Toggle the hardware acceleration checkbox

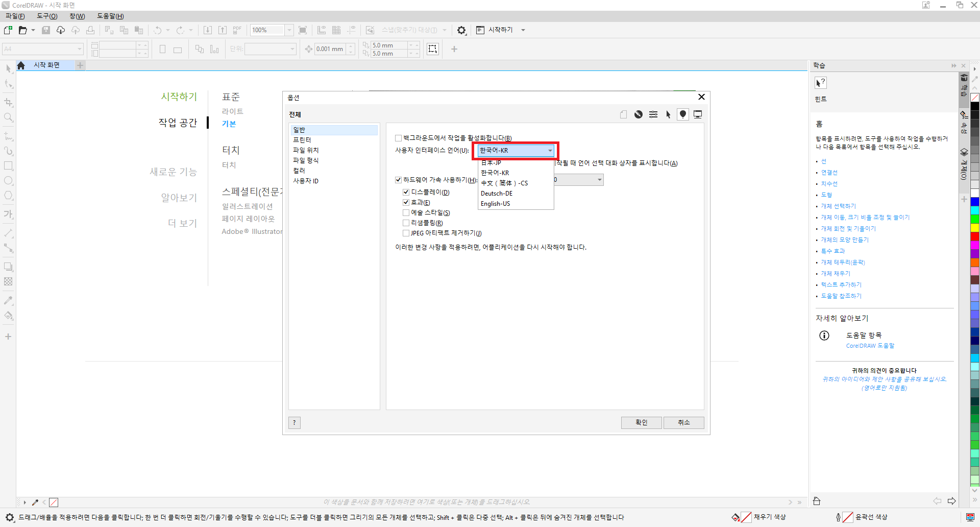click(x=398, y=180)
